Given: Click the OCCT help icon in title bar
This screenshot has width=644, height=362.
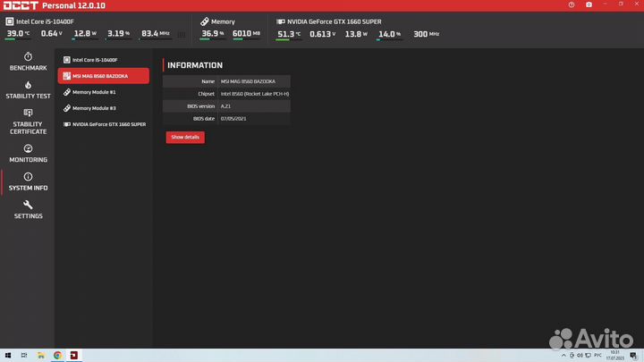Looking at the screenshot, I should coord(572,5).
